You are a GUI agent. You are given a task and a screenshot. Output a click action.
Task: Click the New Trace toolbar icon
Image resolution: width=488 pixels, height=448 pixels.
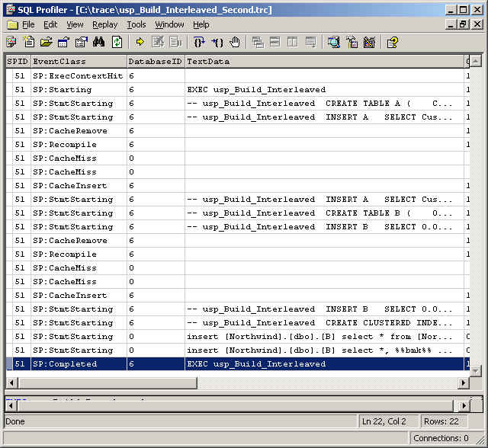coord(11,42)
